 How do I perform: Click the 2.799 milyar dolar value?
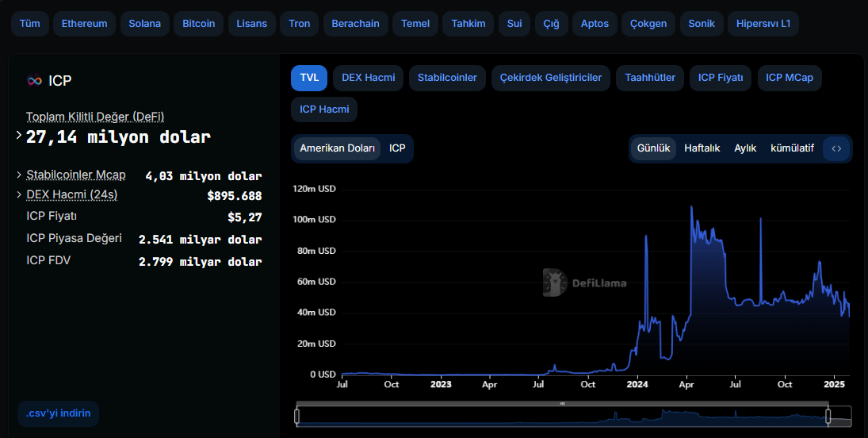point(201,262)
